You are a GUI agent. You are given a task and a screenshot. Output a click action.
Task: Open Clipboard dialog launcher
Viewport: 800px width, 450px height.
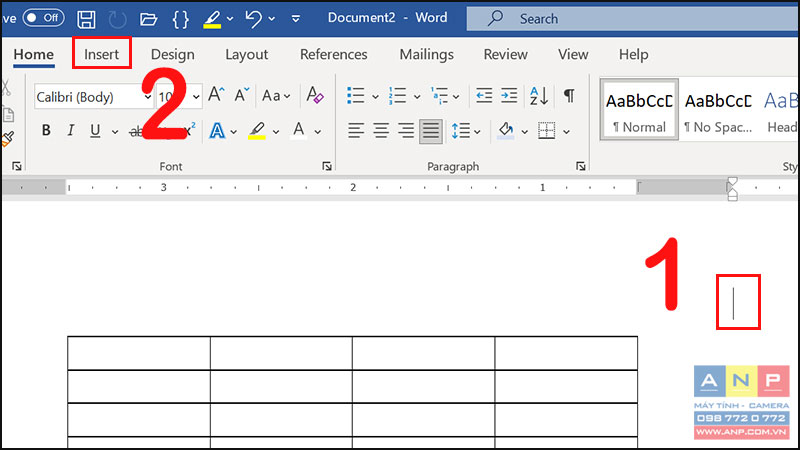point(17,166)
